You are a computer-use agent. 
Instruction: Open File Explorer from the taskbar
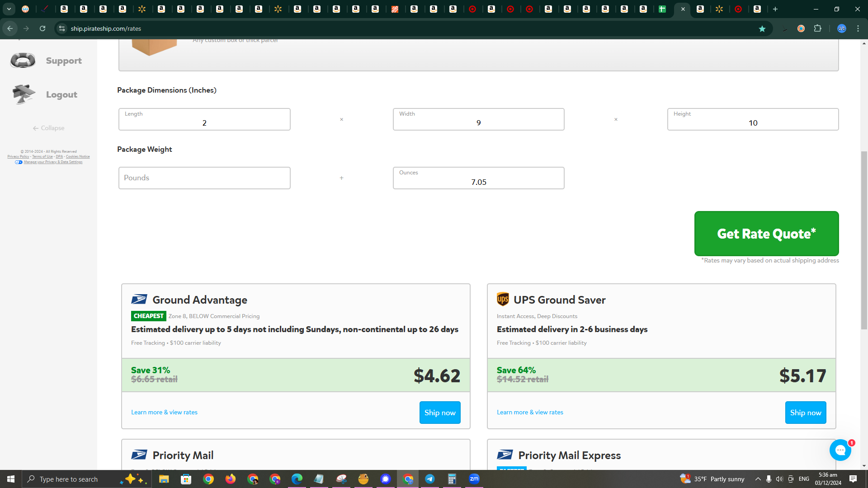[x=164, y=479]
